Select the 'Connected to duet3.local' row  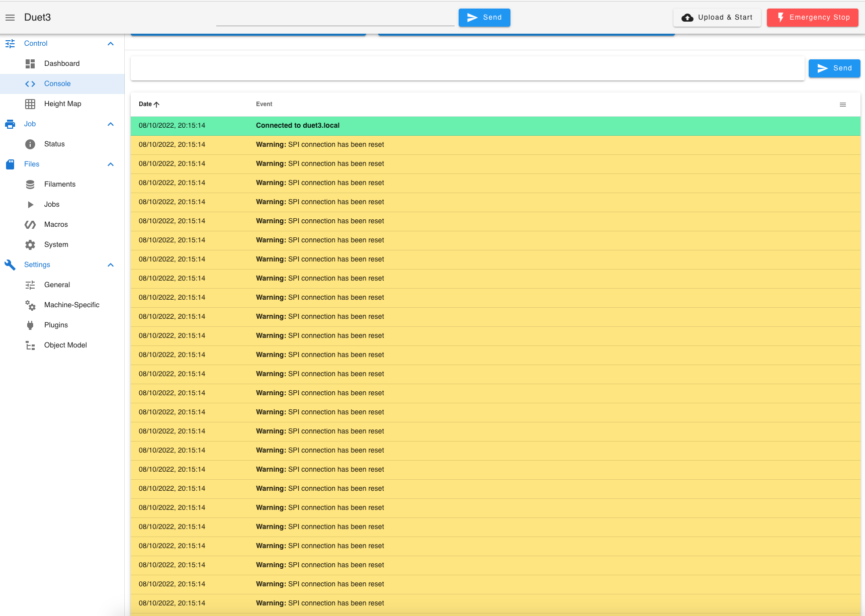tap(495, 126)
